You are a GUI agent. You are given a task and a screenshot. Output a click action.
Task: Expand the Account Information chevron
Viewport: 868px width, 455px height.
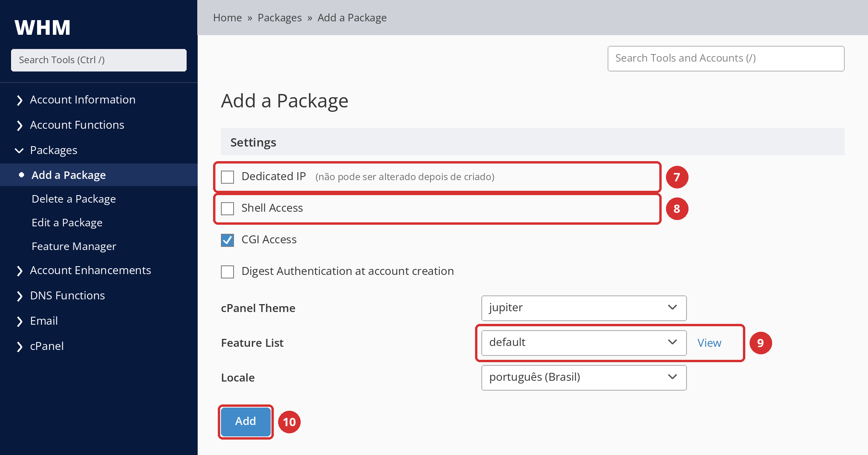pos(19,100)
